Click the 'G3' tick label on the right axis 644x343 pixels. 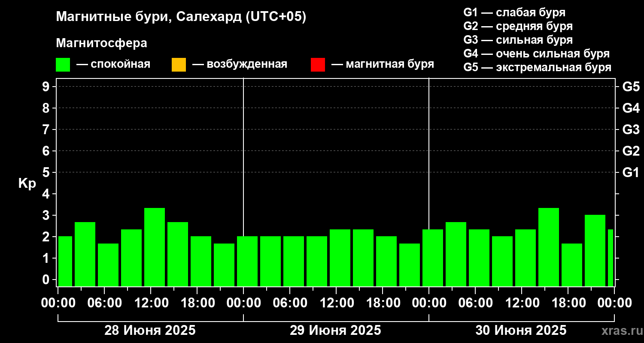(631, 129)
